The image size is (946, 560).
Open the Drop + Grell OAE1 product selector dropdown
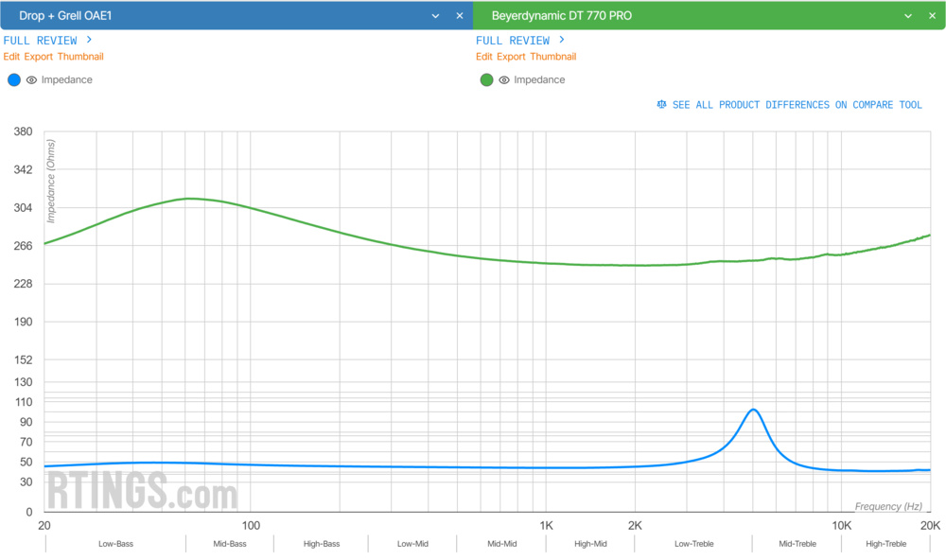point(435,16)
